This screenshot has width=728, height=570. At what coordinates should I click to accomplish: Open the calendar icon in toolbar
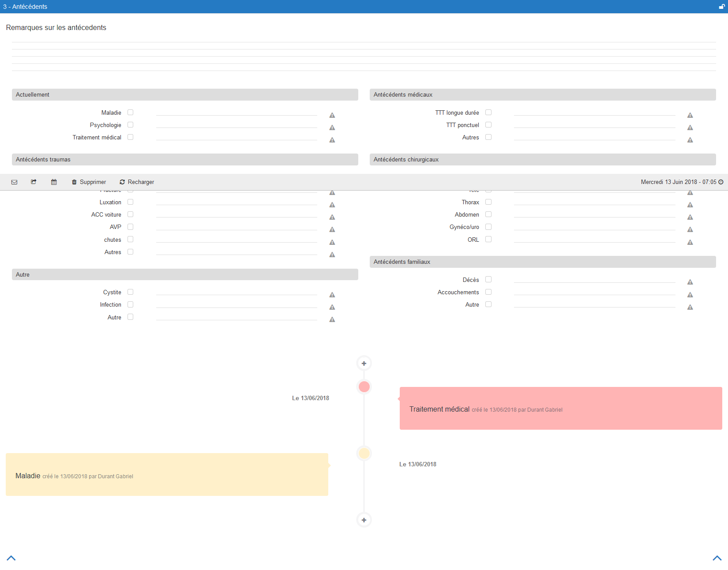point(54,182)
